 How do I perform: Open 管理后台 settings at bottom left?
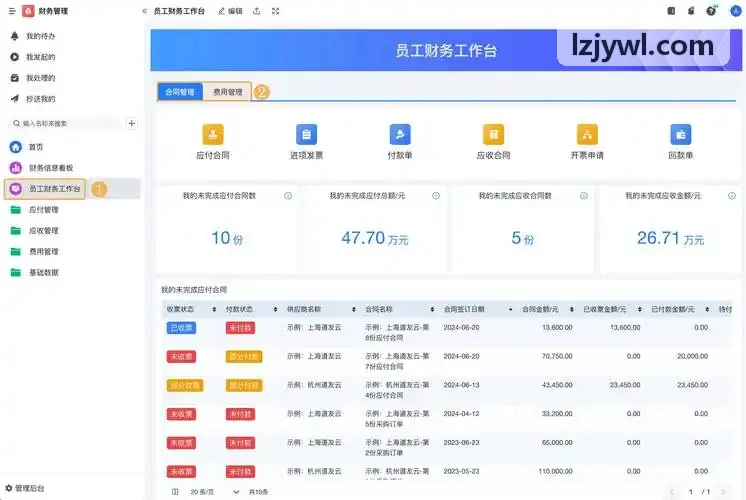[25, 488]
